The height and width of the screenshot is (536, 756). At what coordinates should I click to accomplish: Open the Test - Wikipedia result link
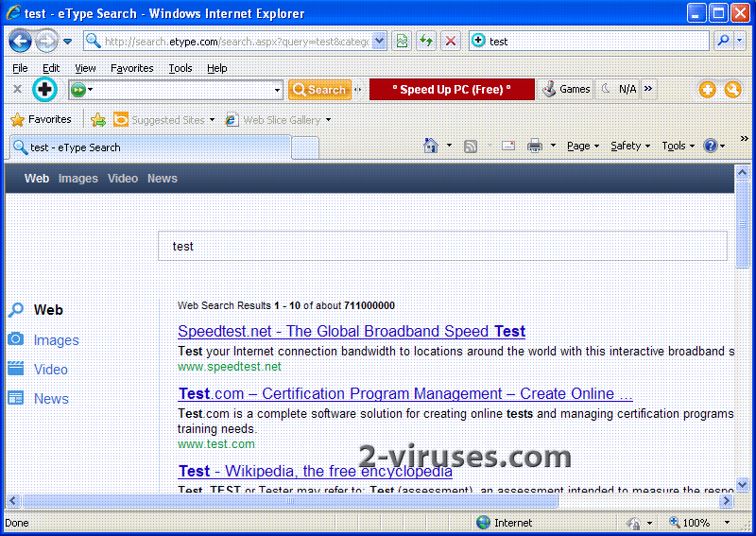315,471
